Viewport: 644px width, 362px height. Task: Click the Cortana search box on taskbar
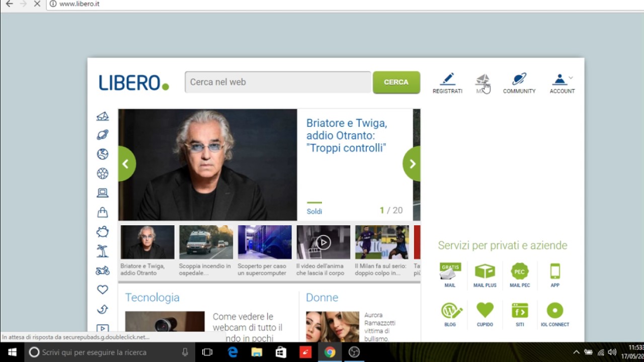point(110,352)
